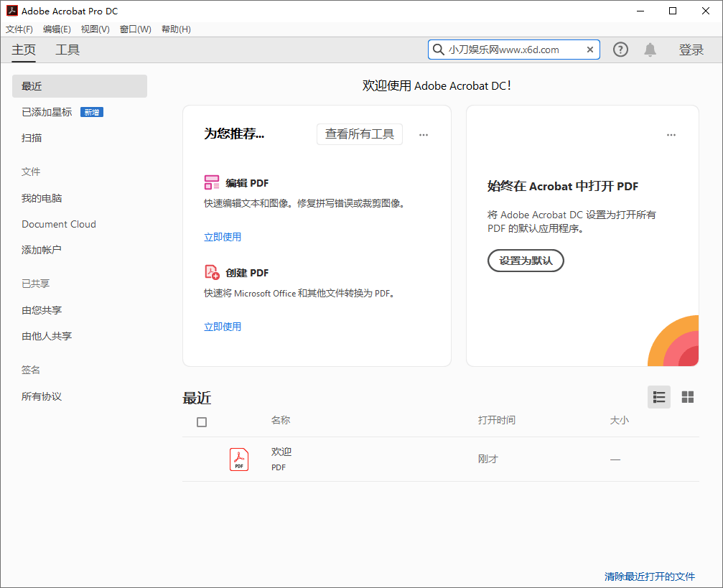Open the overflow menu on 为您推荐 card
Screen dimensions: 723x588
point(424,134)
